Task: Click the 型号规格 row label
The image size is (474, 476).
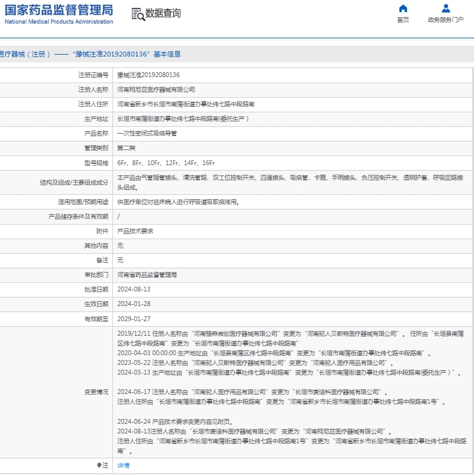Action: click(96, 163)
